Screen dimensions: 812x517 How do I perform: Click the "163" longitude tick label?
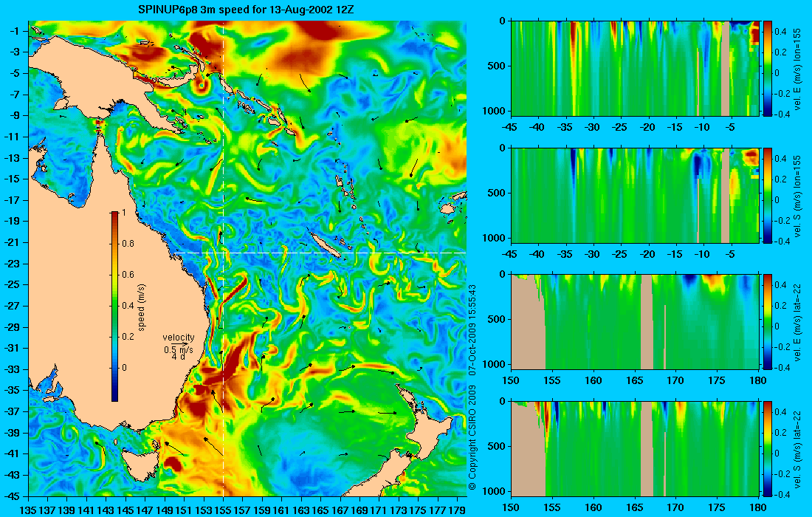[301, 510]
